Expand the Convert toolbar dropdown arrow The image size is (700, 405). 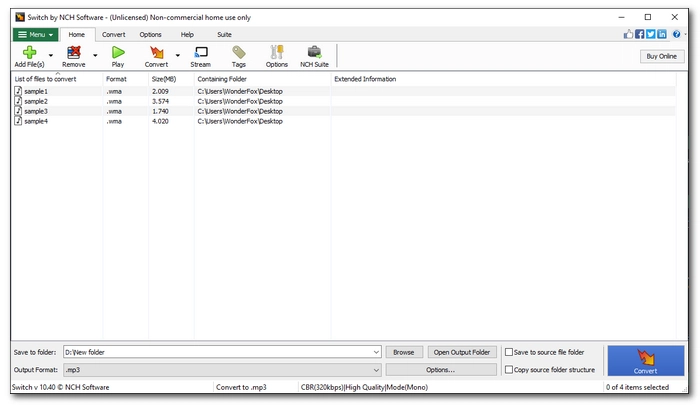click(178, 55)
